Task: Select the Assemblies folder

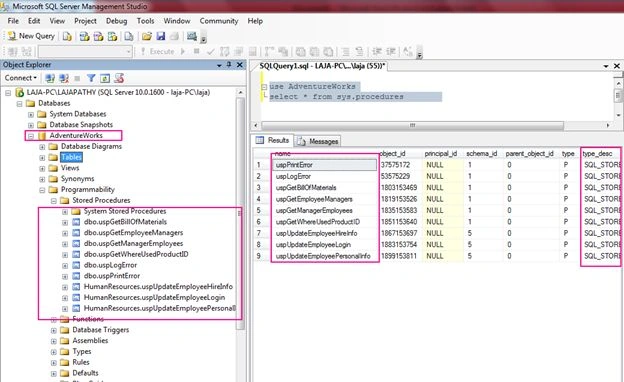Action: click(x=90, y=341)
